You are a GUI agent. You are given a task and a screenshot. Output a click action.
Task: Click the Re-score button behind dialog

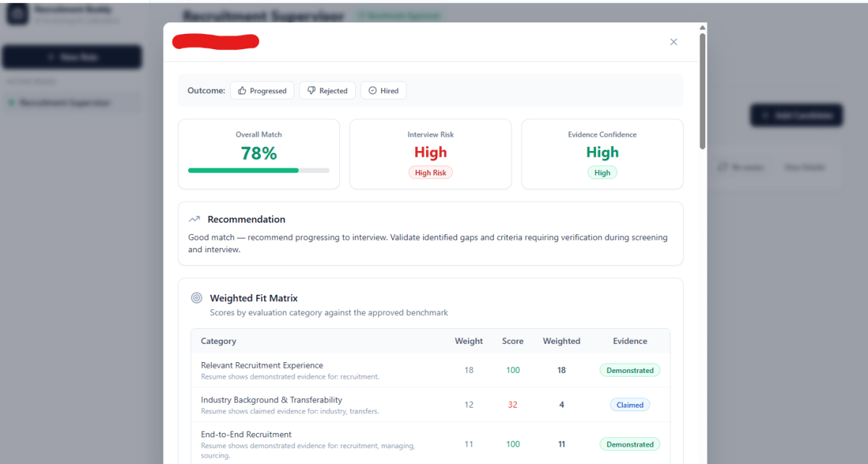click(740, 167)
